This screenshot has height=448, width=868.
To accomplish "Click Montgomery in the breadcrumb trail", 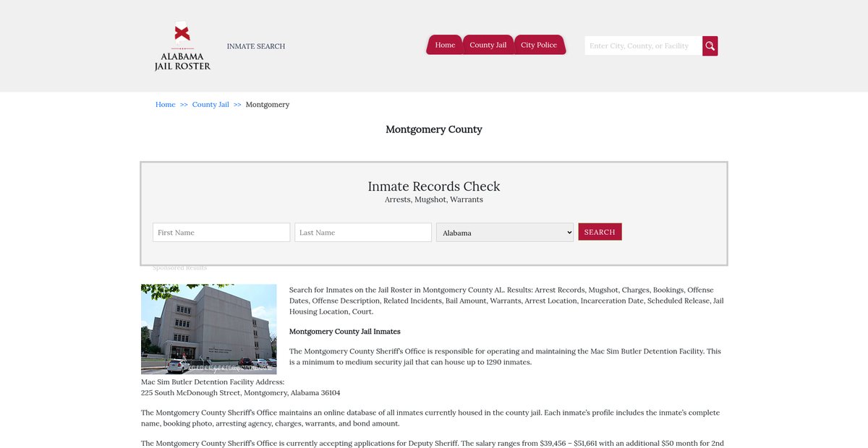I will tap(268, 105).
